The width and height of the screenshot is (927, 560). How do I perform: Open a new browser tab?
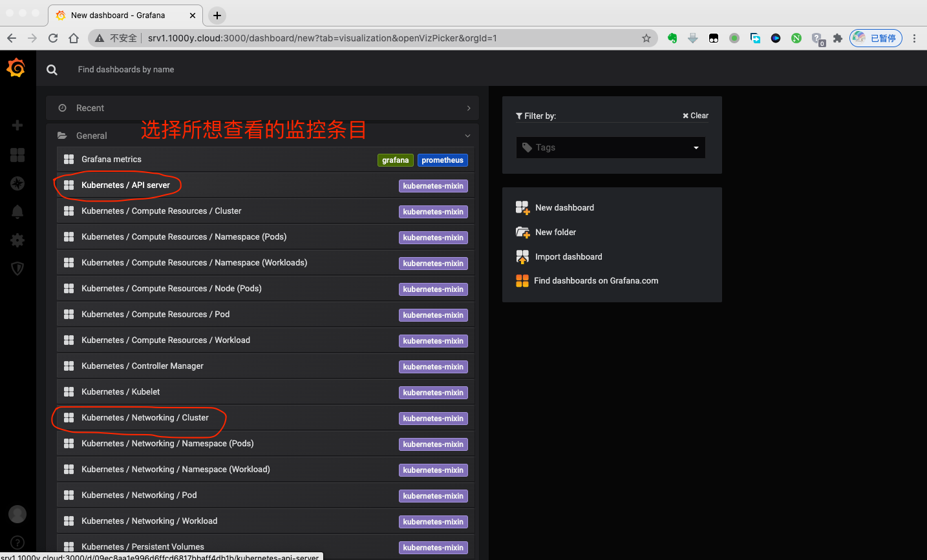pyautogui.click(x=217, y=15)
